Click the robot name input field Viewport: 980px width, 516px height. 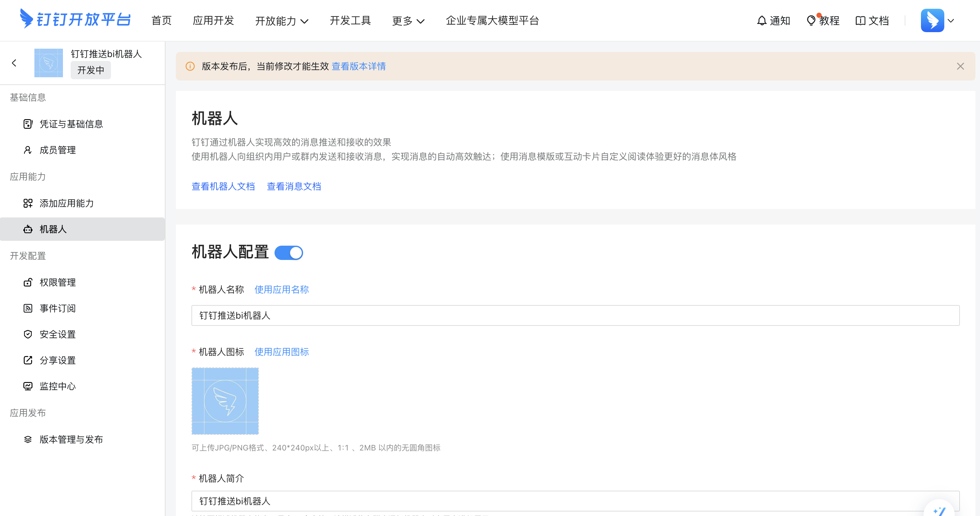(x=575, y=315)
